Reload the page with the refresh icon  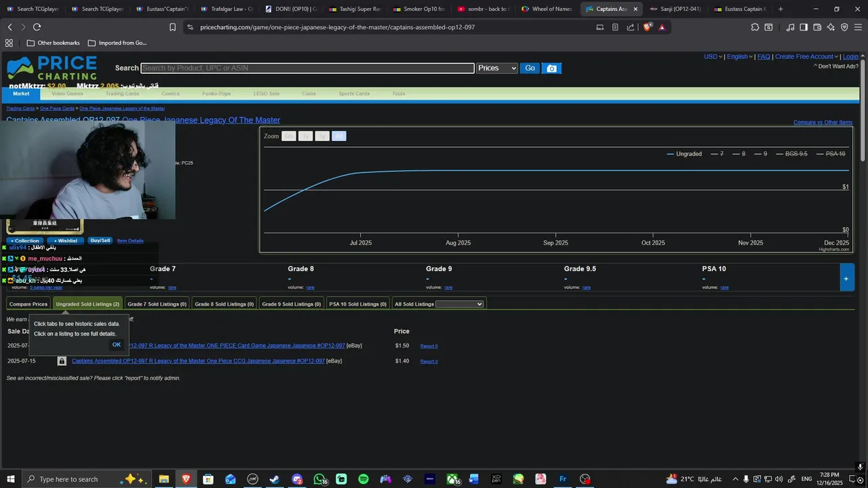pos(37,27)
